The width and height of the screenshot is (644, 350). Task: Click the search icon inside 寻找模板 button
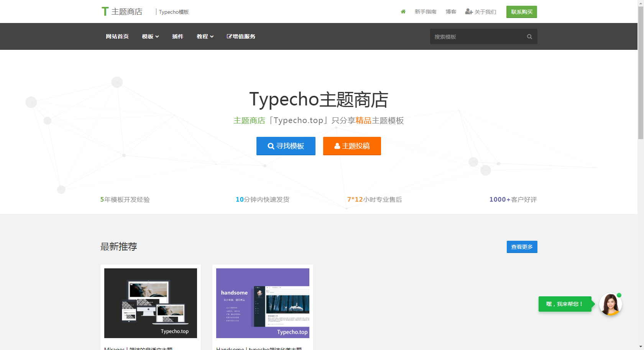[270, 146]
